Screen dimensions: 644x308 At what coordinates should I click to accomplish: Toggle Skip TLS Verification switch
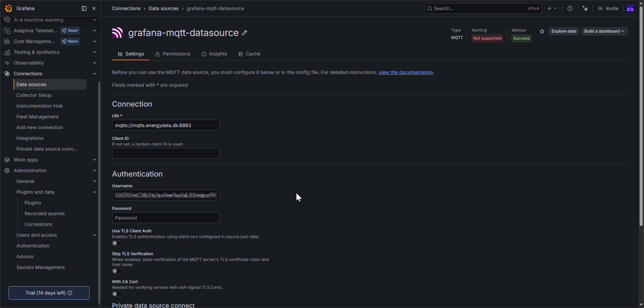tap(117, 271)
